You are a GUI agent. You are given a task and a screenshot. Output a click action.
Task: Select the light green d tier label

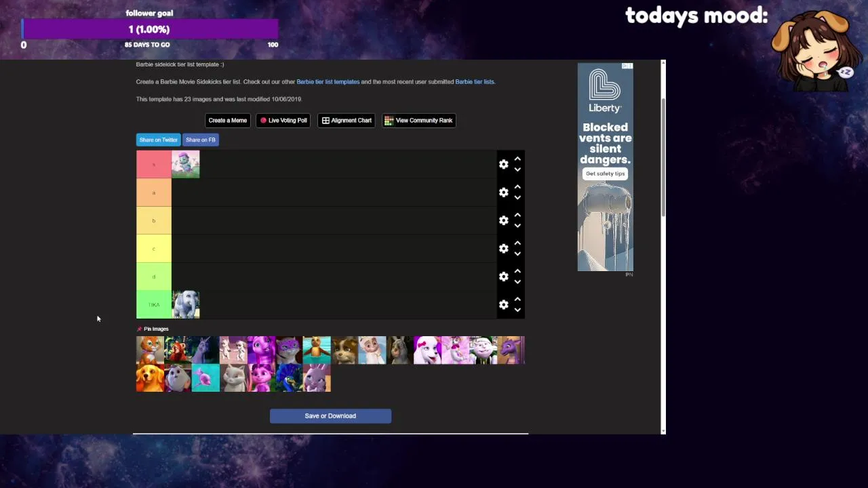154,277
